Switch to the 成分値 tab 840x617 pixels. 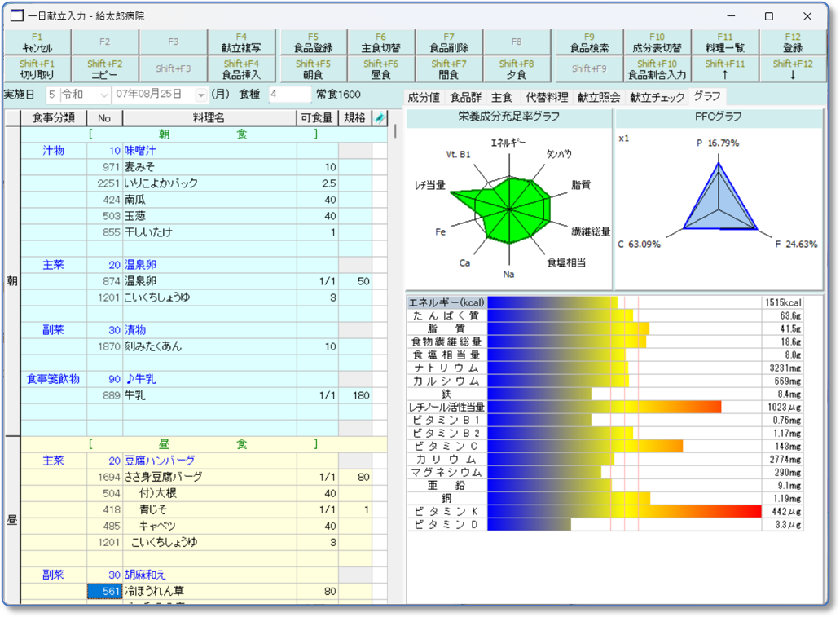pos(424,97)
